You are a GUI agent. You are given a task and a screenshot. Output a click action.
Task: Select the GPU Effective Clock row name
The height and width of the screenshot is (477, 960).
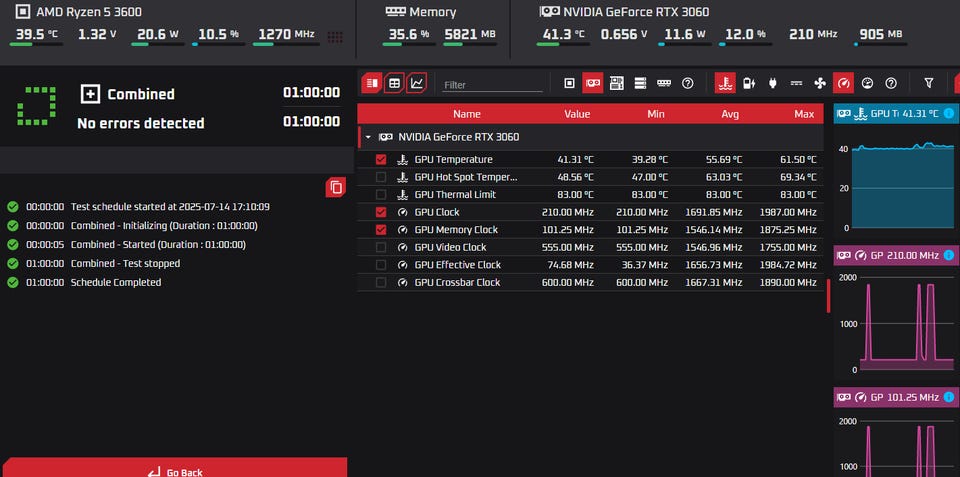457,265
